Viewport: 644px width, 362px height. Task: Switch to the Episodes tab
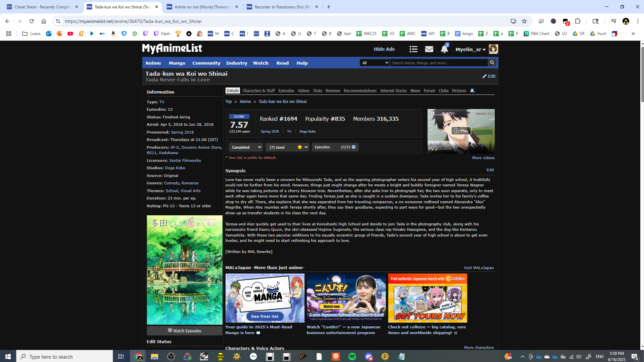point(286,91)
